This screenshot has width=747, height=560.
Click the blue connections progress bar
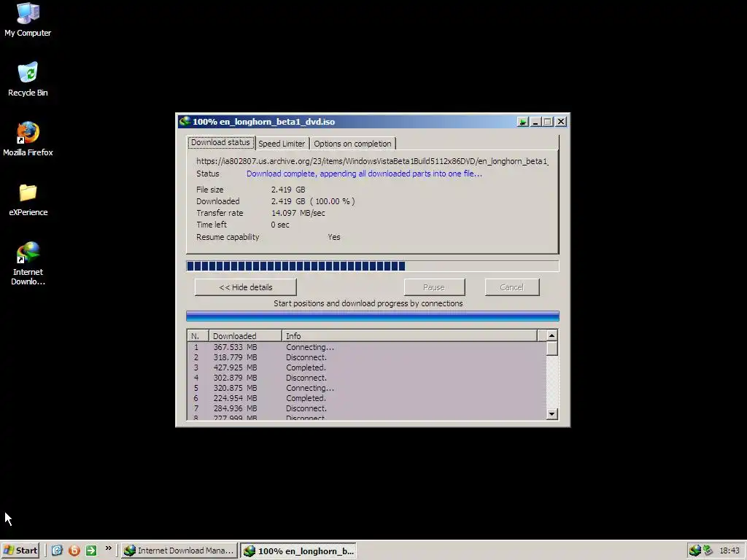point(373,316)
